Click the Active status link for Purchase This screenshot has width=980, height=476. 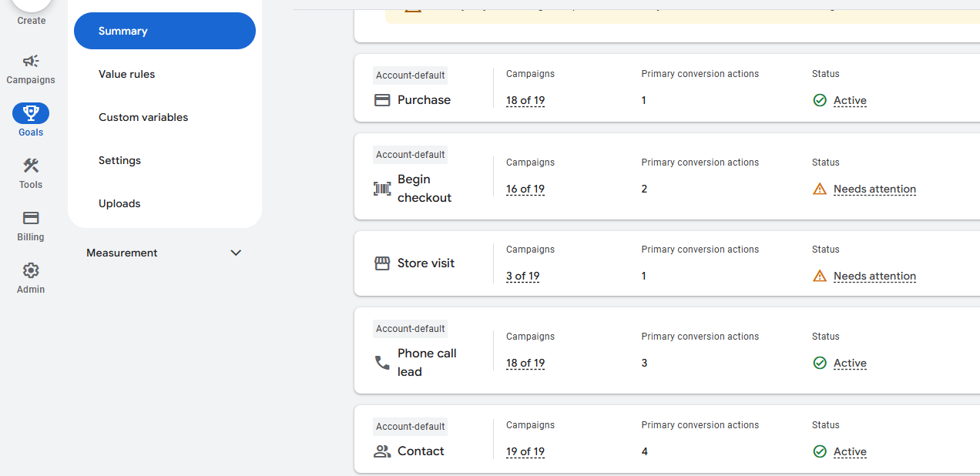(x=850, y=100)
